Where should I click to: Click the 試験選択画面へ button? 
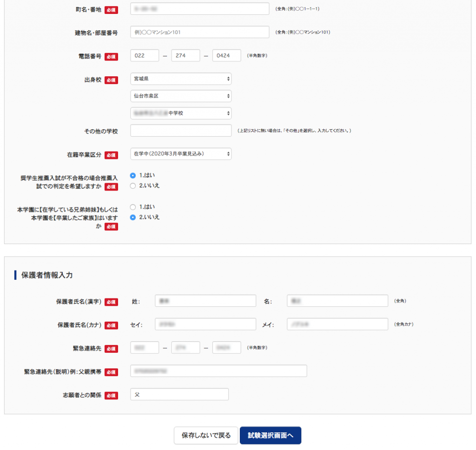(x=271, y=436)
